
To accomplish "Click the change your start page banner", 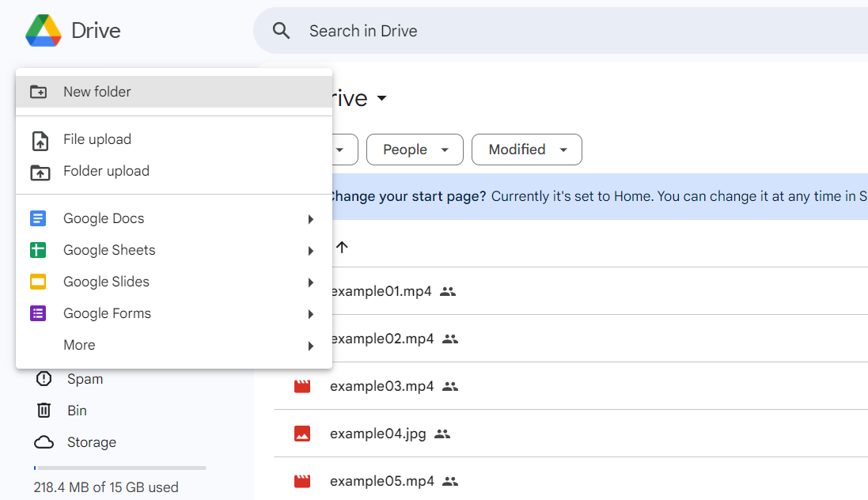I will (600, 196).
